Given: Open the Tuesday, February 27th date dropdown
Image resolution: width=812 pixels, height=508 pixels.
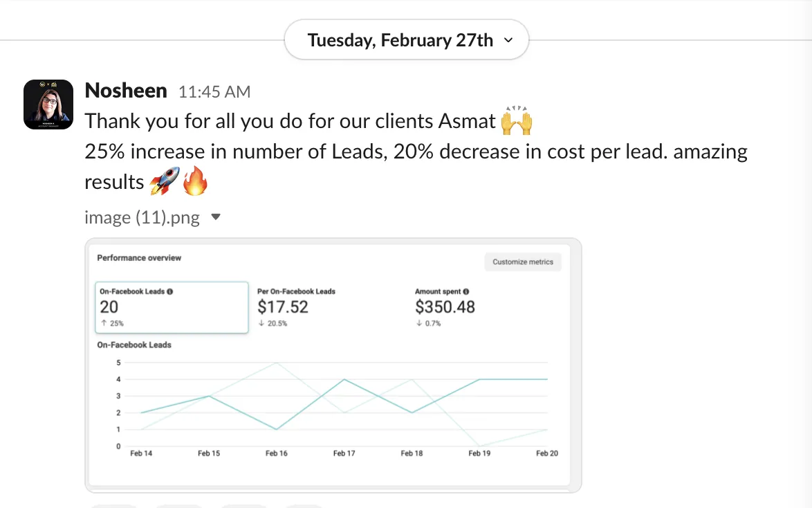Looking at the screenshot, I should (x=407, y=40).
